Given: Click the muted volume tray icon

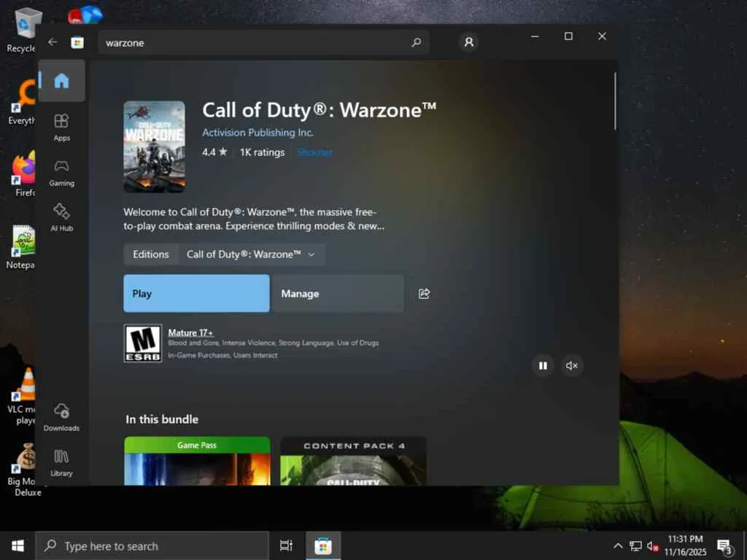Looking at the screenshot, I should click(653, 545).
